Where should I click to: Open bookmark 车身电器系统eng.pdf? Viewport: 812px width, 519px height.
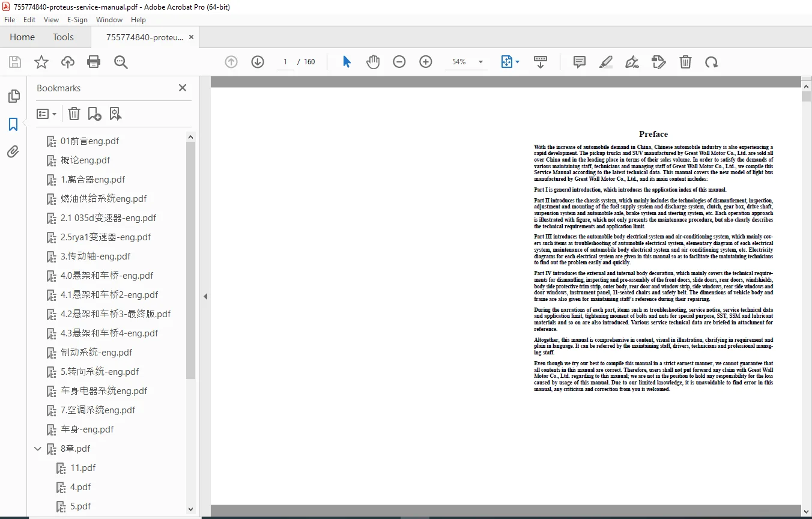tap(104, 391)
